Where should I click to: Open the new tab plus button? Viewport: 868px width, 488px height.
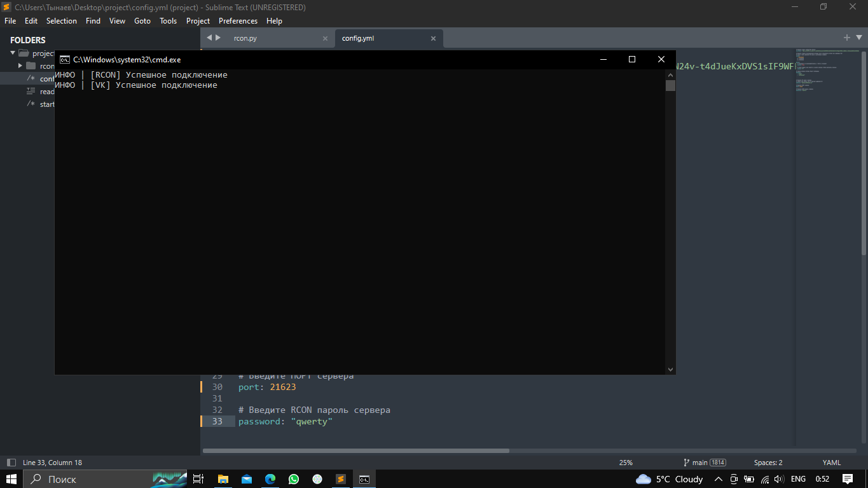tap(846, 38)
